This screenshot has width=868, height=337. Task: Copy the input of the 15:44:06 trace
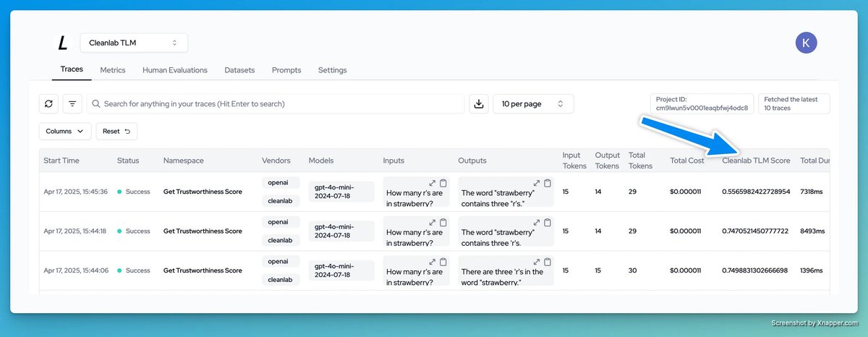tap(443, 261)
